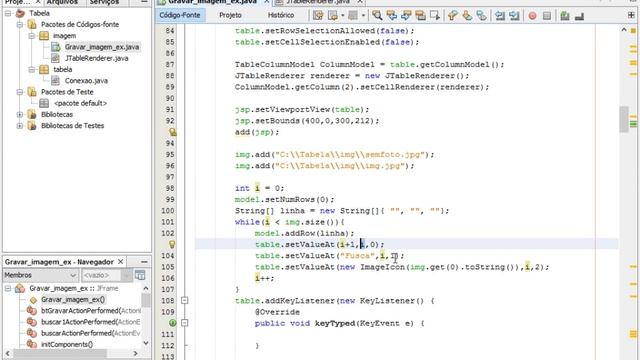Open the <vazio> filter combo box
This screenshot has width=640, height=360.
click(x=106, y=275)
